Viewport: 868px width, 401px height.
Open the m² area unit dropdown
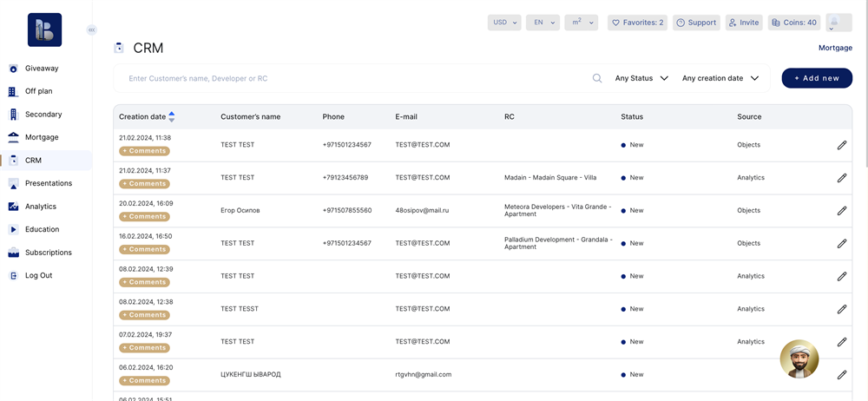(581, 23)
